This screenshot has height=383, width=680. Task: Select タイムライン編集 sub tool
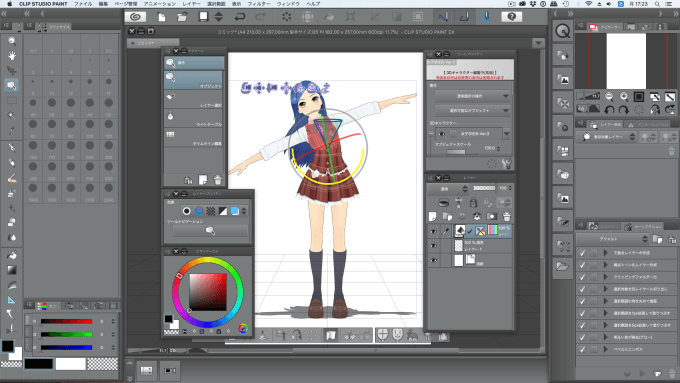(x=194, y=137)
